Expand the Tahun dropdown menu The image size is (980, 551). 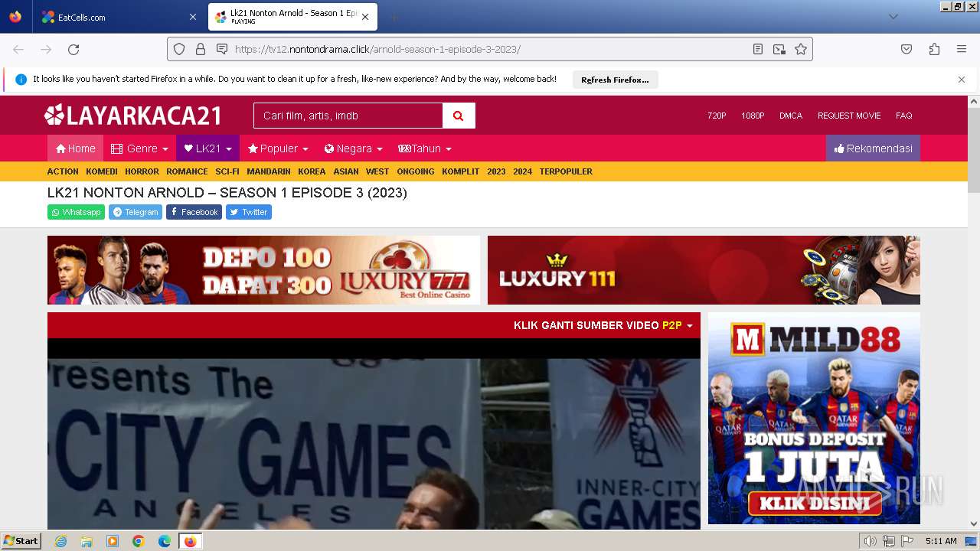pos(425,148)
